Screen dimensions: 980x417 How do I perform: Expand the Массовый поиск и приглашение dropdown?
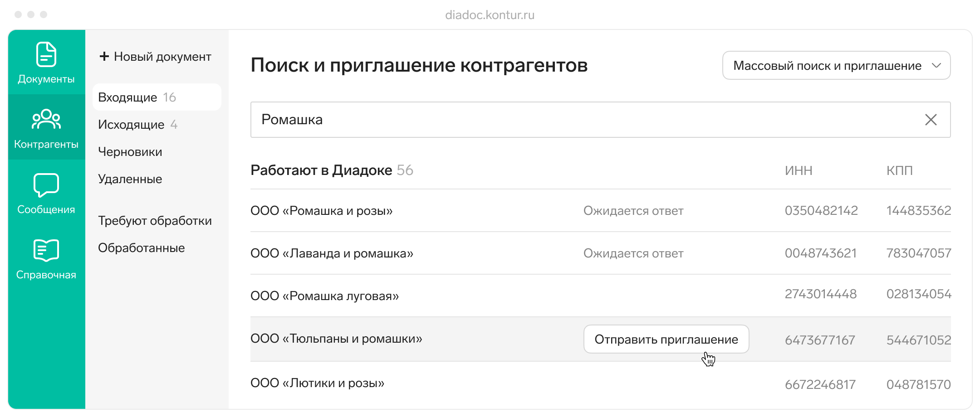[x=827, y=66]
